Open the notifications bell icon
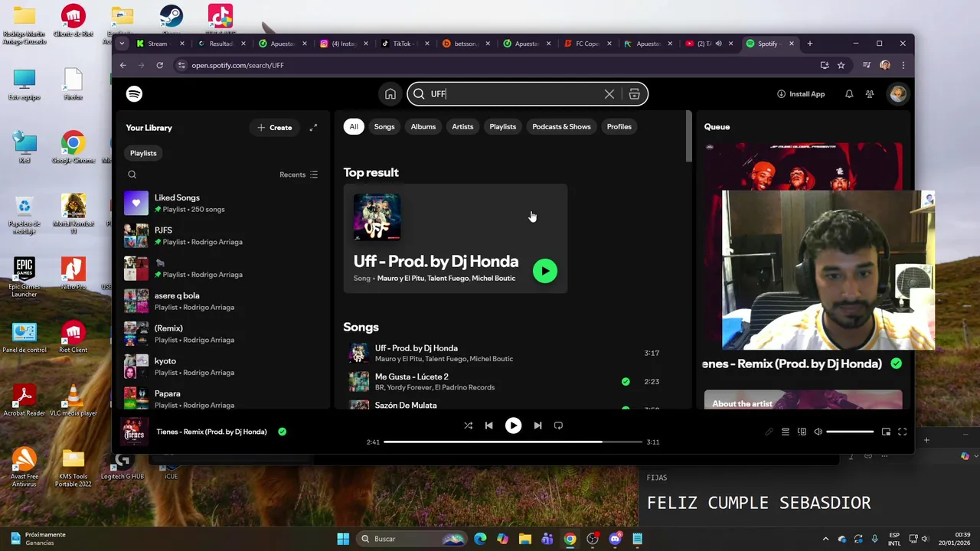Image resolution: width=980 pixels, height=551 pixels. click(849, 94)
